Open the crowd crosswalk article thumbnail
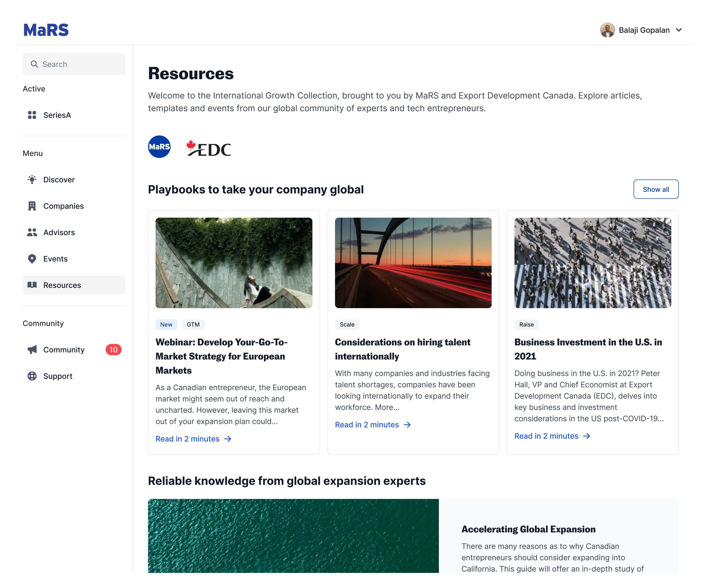 (x=593, y=262)
